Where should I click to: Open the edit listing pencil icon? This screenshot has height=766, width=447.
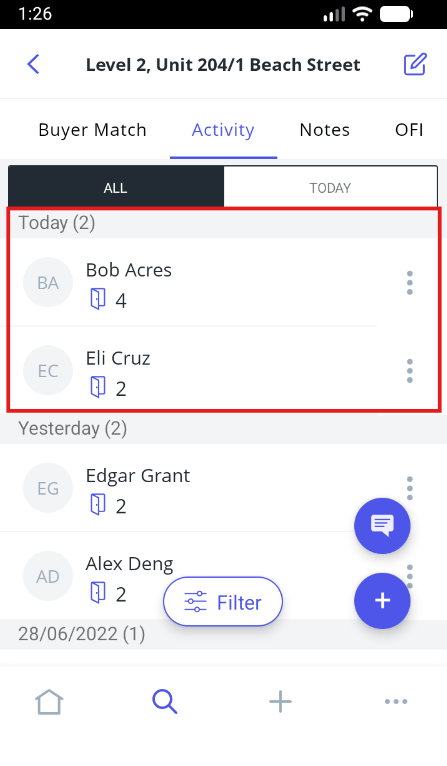click(x=415, y=64)
